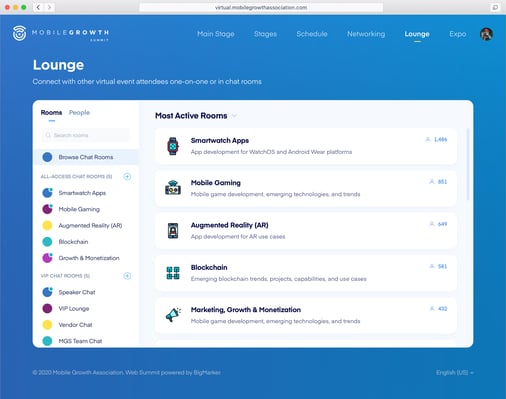Select Browse Chat Rooms label
Image resolution: width=506 pixels, height=399 pixels.
[x=86, y=157]
